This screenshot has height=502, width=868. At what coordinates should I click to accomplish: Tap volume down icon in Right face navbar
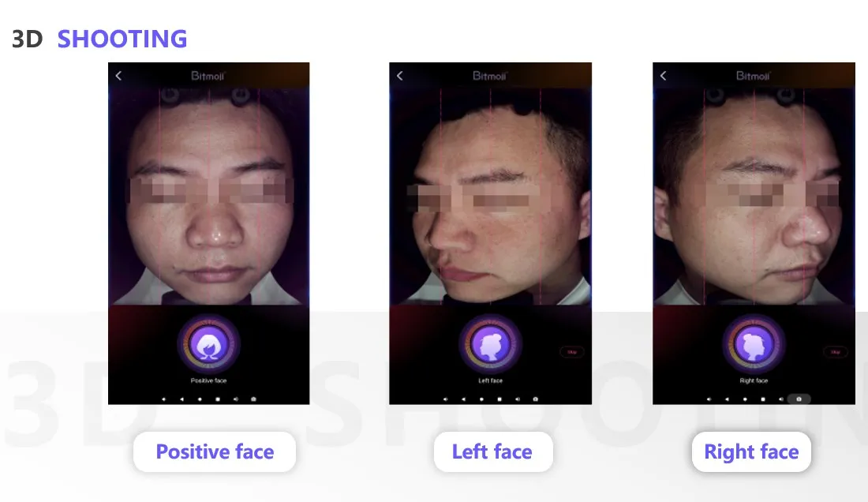pos(709,399)
